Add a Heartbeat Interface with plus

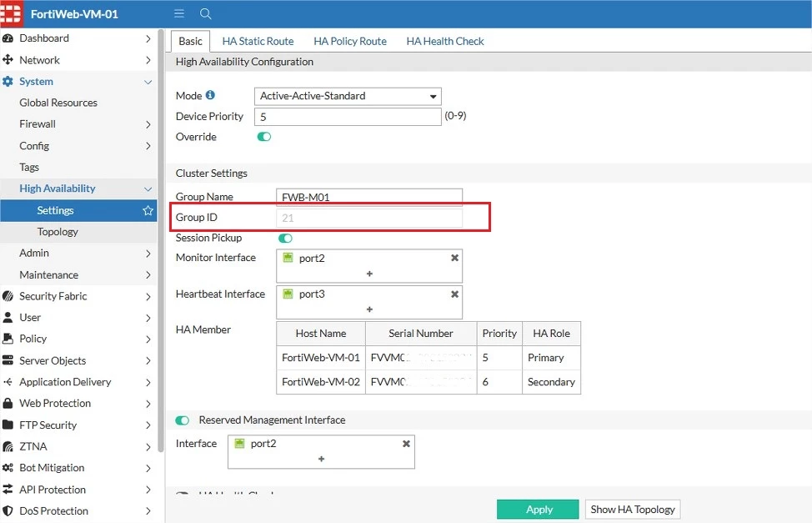tap(370, 309)
